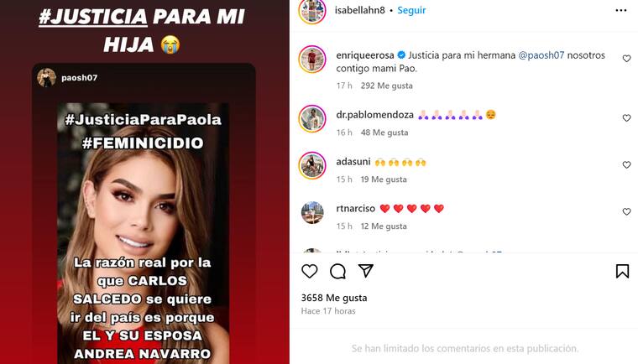
Task: Follow isabellahn8 with Seguir link
Action: click(411, 10)
